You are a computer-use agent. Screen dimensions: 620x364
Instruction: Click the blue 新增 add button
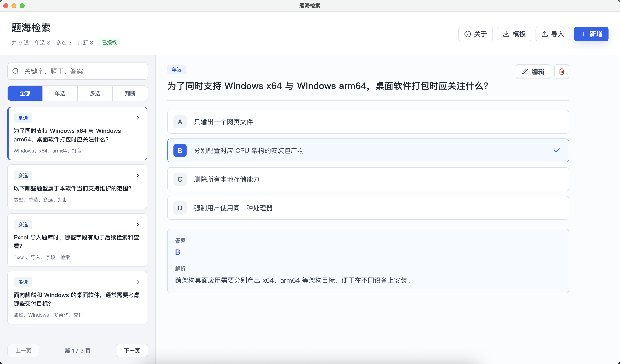pos(591,34)
